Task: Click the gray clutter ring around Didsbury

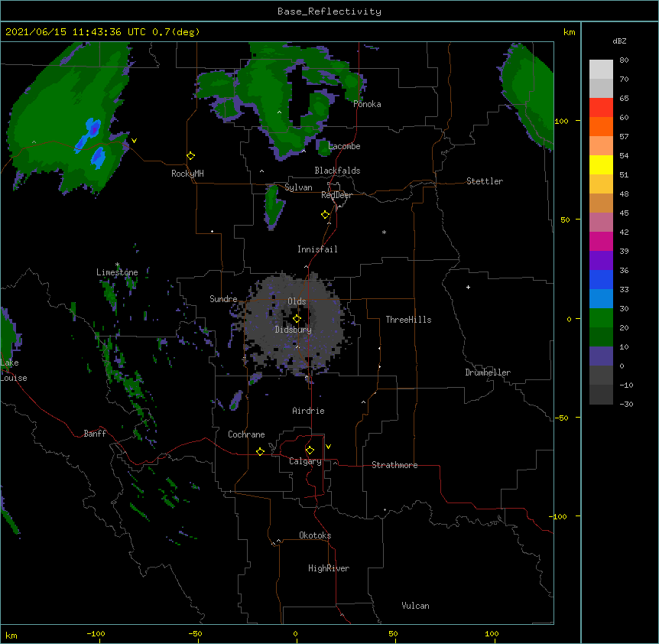Action: (294, 324)
